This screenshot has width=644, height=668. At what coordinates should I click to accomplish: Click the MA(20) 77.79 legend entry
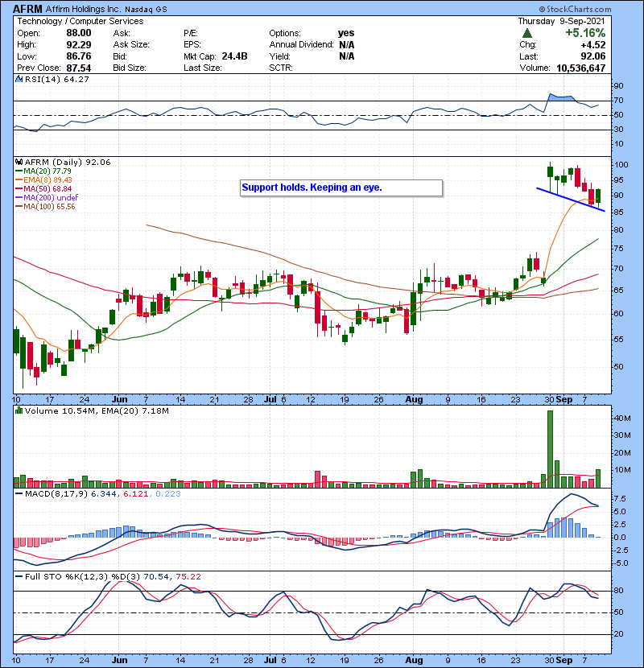coord(44,171)
